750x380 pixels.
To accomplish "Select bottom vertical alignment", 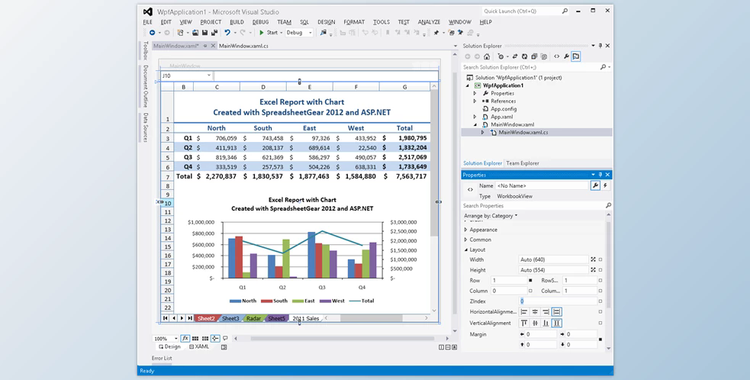I will pos(546,324).
